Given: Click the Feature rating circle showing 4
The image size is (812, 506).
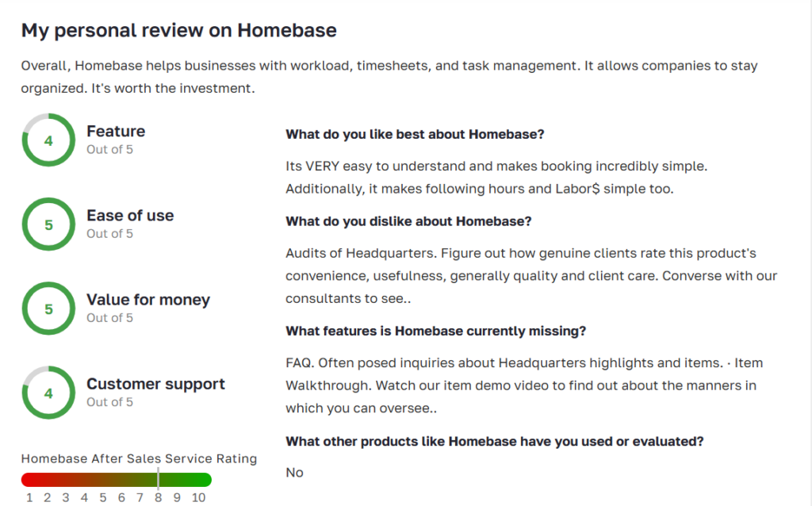Looking at the screenshot, I should tap(48, 140).
